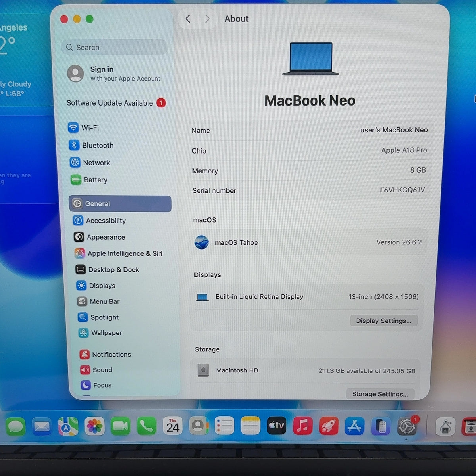Viewport: 476px width, 476px height.
Task: Select Desktop & Dock in sidebar
Action: (x=107, y=269)
